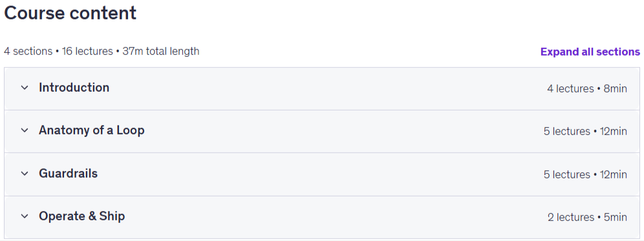Click the 4 lectures count in Introduction row
Image resolution: width=644 pixels, height=241 pixels.
coord(570,89)
